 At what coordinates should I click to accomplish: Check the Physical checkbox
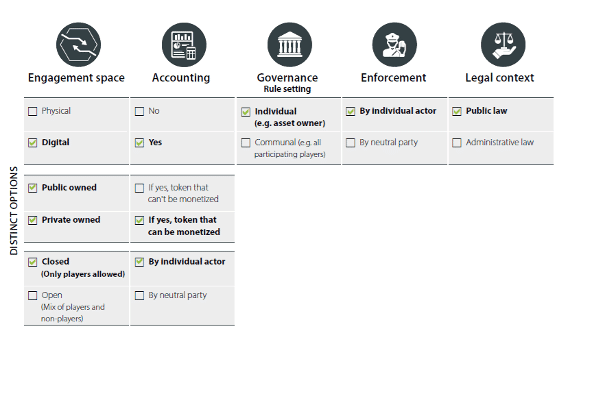[x=32, y=112]
